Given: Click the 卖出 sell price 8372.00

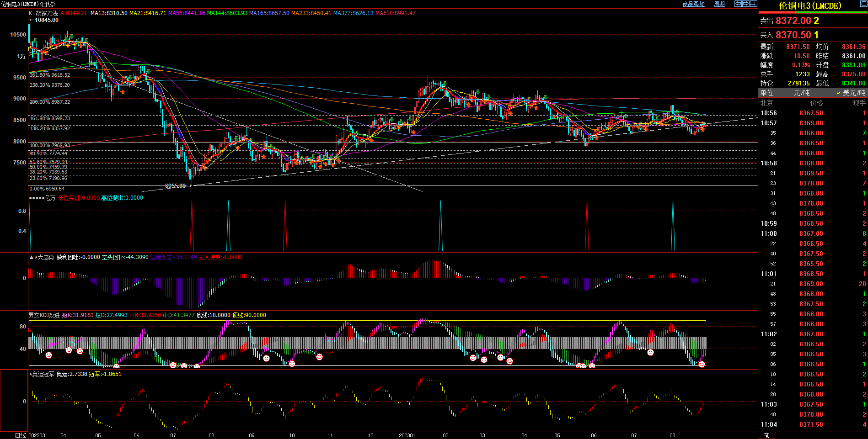Looking at the screenshot, I should 793,21.
